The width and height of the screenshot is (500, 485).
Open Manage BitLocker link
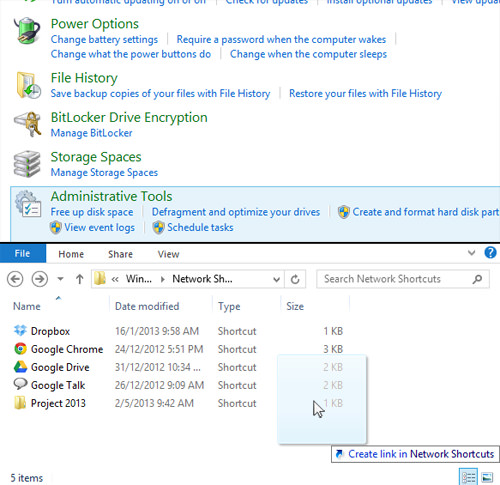[91, 133]
